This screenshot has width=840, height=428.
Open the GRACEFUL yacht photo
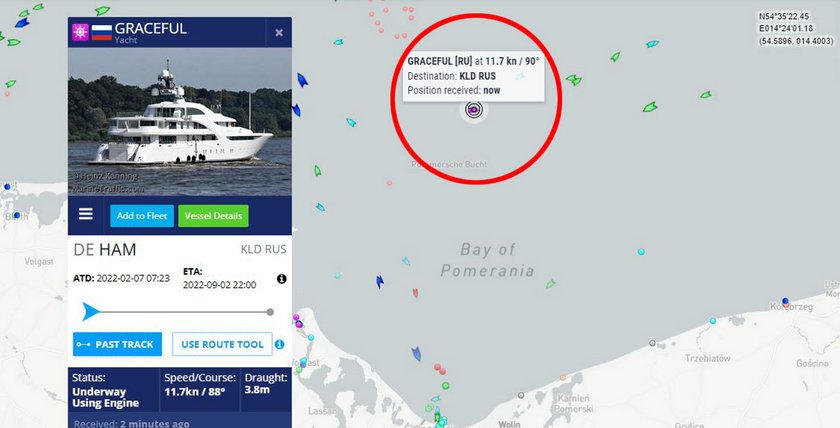click(x=180, y=122)
